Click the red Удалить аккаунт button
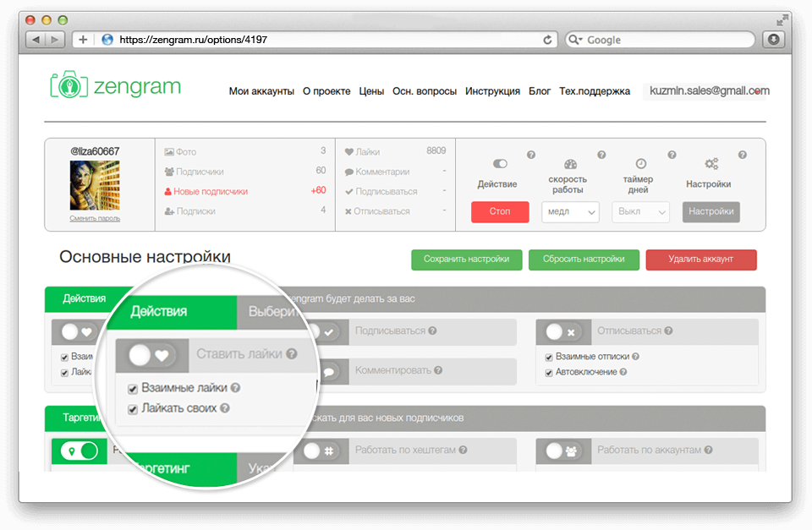Viewport: 812px width, 530px height. click(x=700, y=260)
